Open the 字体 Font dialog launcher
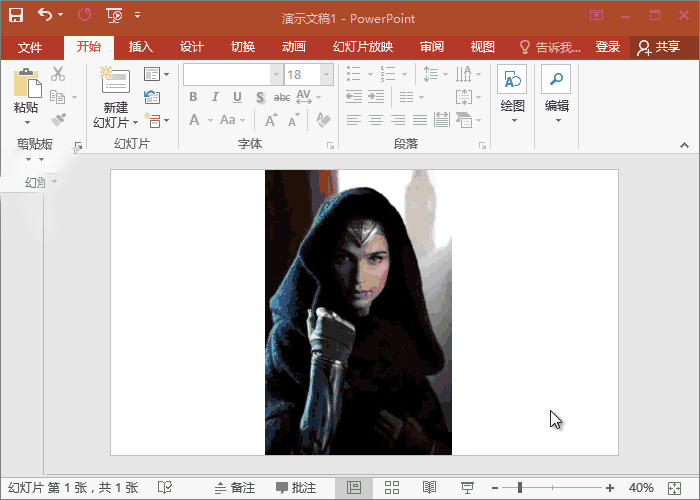This screenshot has width=700, height=500. 330,146
